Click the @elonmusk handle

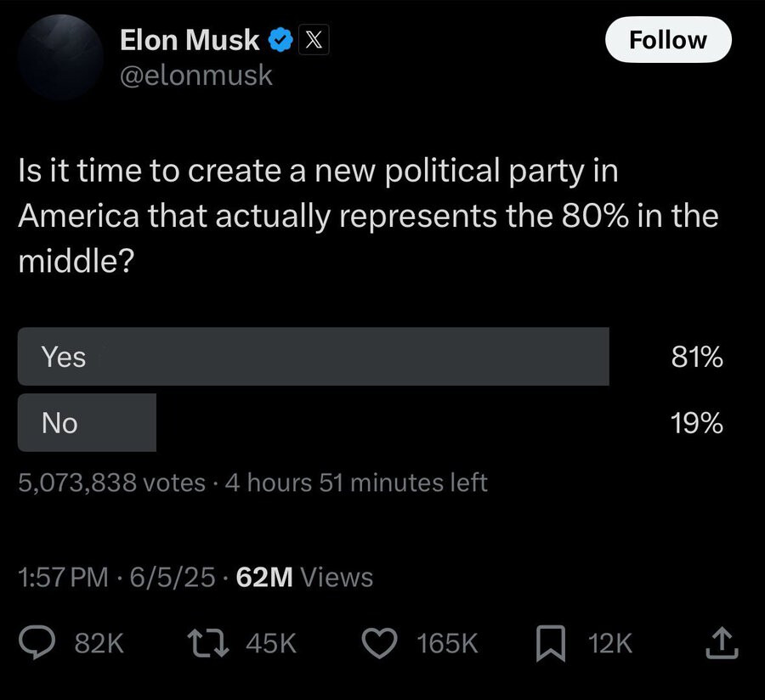pos(195,76)
